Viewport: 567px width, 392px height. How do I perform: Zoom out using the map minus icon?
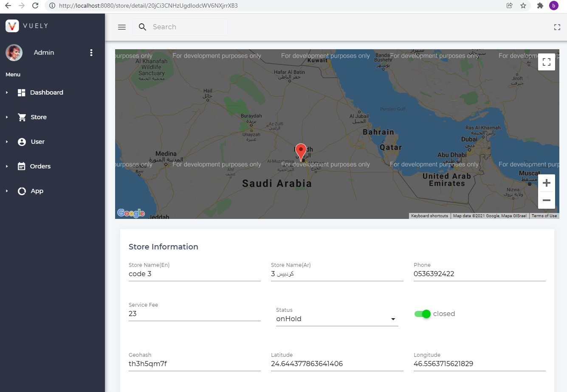tap(546, 200)
